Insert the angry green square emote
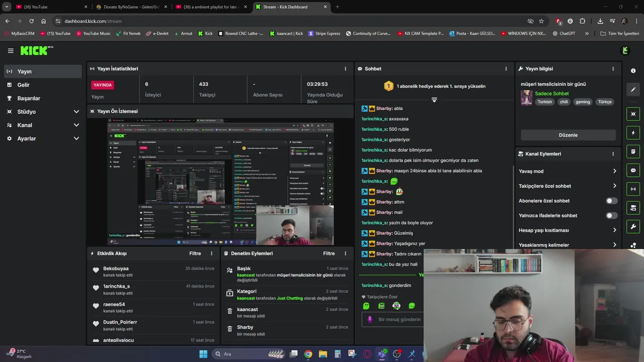644x362 pixels. tap(381, 306)
